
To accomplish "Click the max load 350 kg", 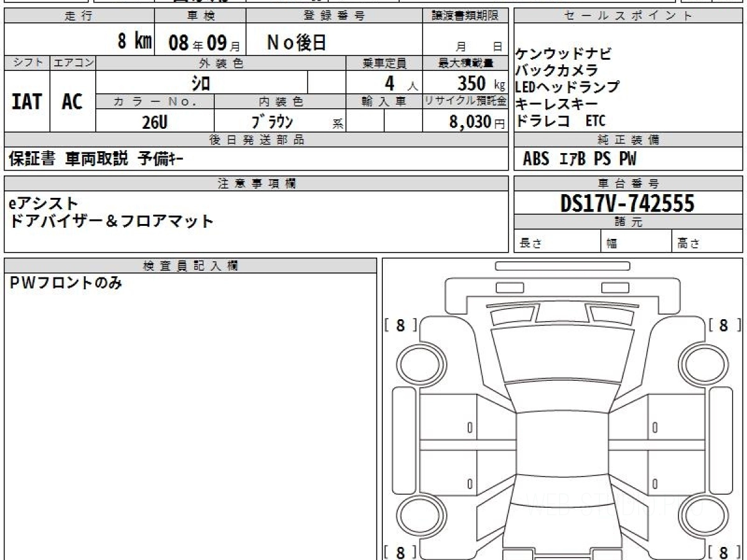I will (x=481, y=82).
